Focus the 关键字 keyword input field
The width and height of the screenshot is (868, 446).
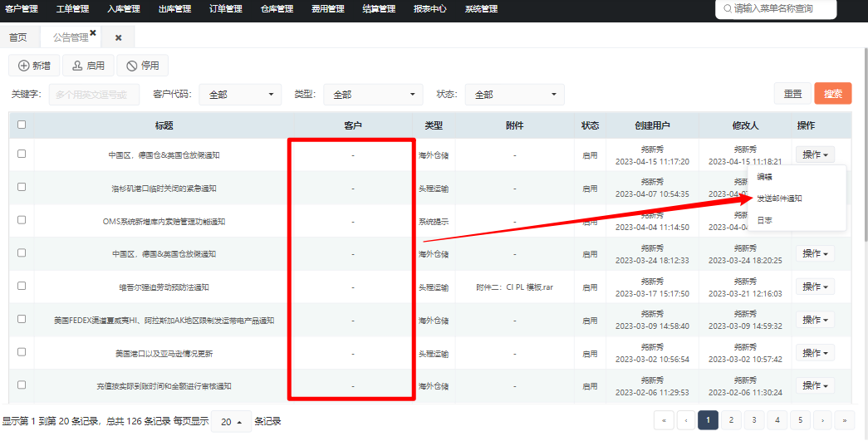pos(94,95)
